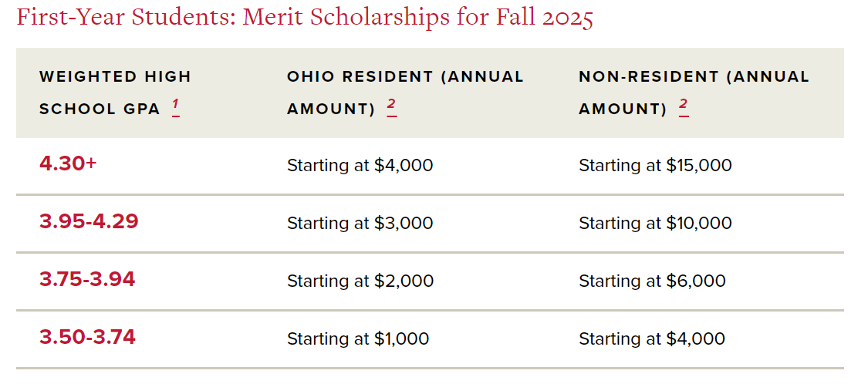Click the Starting at $10,000 cell
The width and height of the screenshot is (868, 384).
click(655, 223)
